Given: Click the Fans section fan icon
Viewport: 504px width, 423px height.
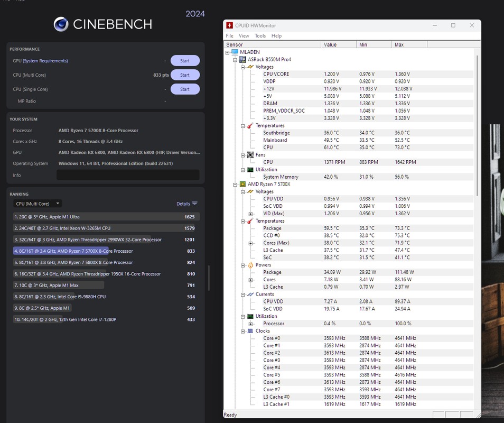Looking at the screenshot, I should (x=250, y=155).
